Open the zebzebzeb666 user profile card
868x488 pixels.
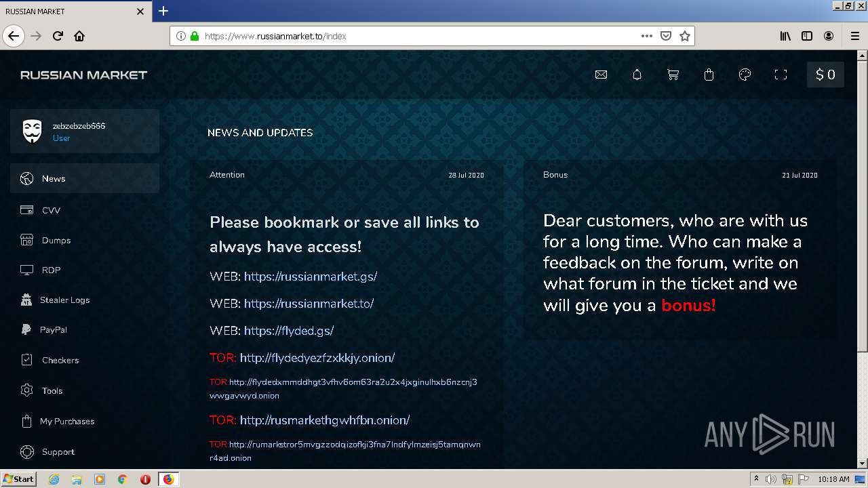[85, 131]
